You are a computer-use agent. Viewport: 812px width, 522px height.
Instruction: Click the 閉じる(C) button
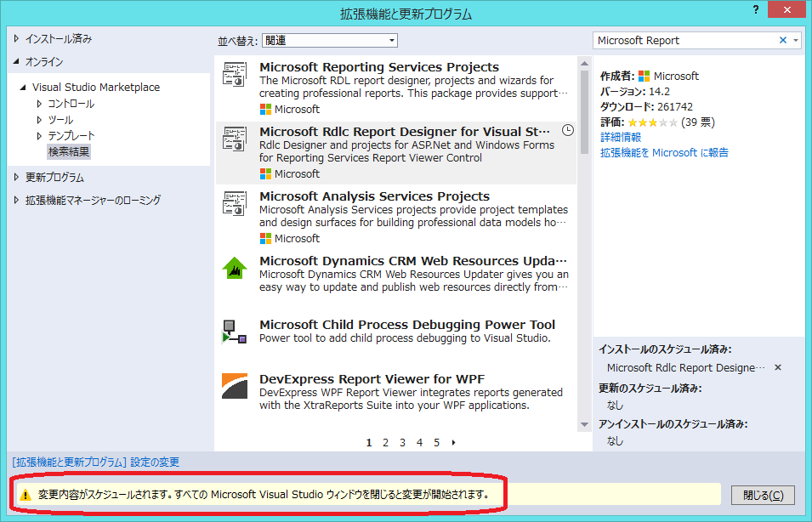pyautogui.click(x=763, y=496)
